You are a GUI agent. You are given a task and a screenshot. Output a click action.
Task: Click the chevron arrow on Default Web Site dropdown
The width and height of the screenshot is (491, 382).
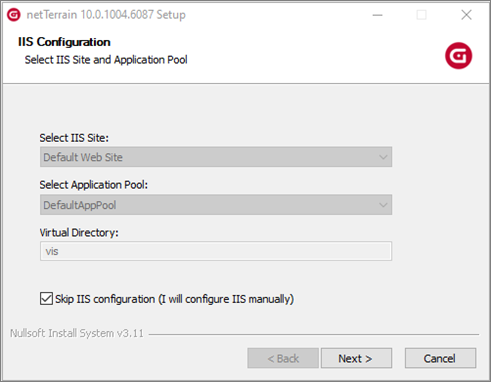click(x=383, y=157)
